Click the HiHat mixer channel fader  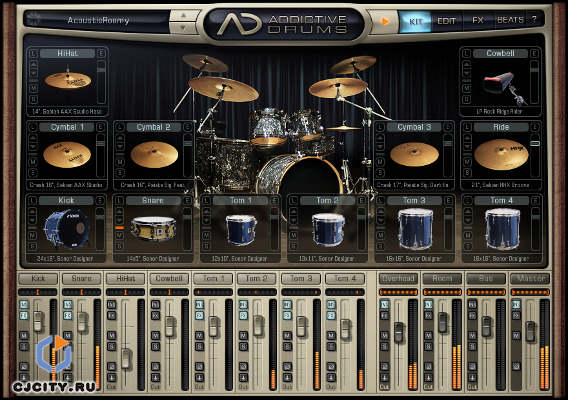pyautogui.click(x=125, y=359)
